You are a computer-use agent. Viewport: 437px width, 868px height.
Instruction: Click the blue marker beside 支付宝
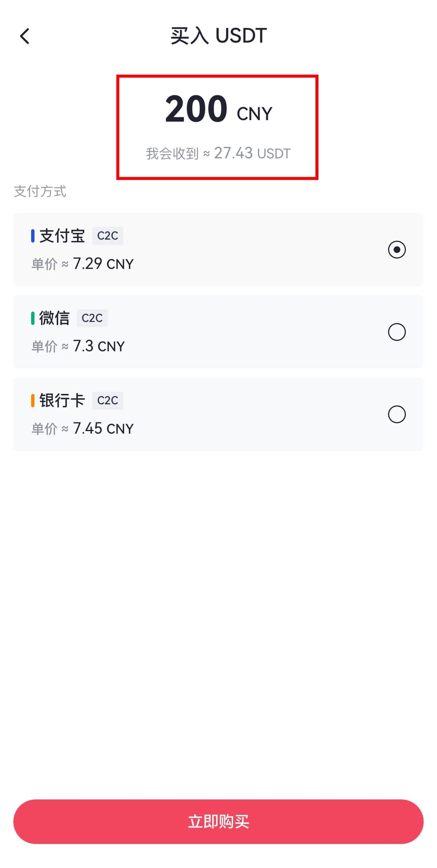click(x=32, y=236)
